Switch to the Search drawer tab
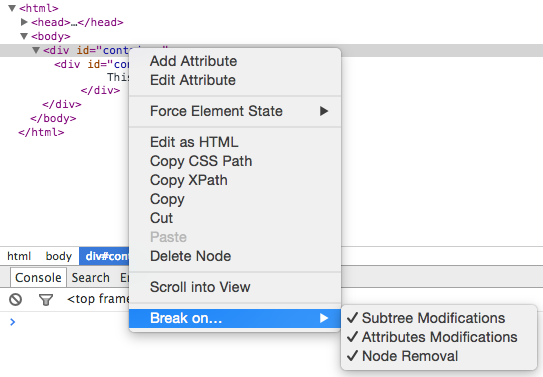This screenshot has height=377, width=543. point(90,278)
